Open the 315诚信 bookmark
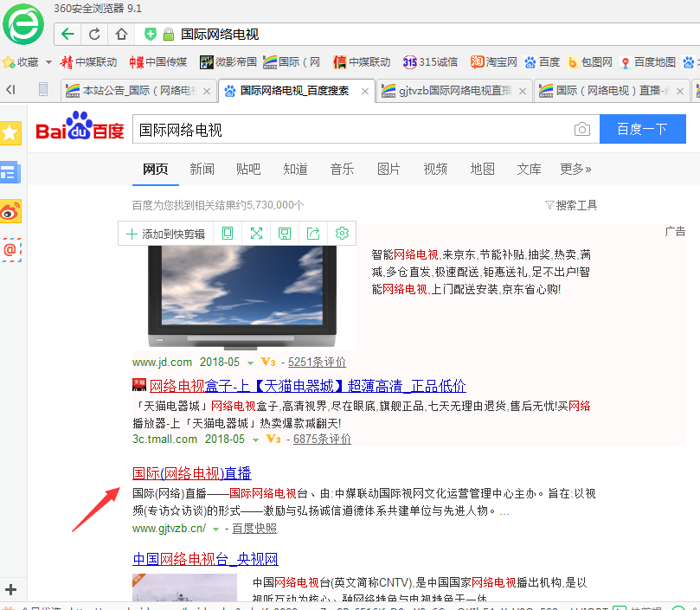Viewport: 700px width, 610px height. coord(430,62)
